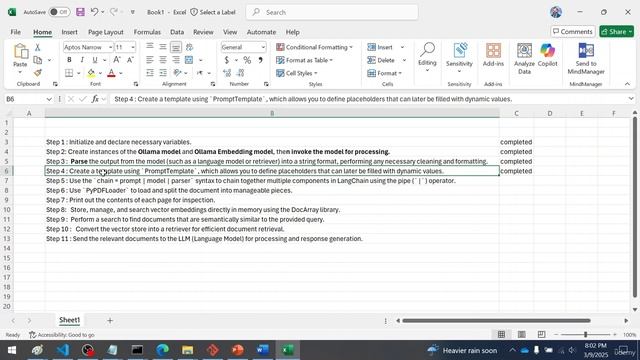This screenshot has height=360, width=640.
Task: Click the Editing button
Action: pos(427,58)
